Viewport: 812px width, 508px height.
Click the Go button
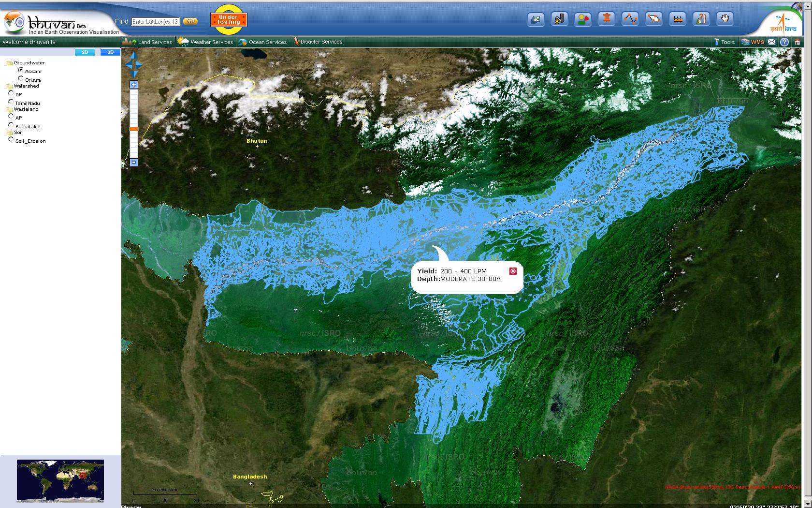(191, 21)
